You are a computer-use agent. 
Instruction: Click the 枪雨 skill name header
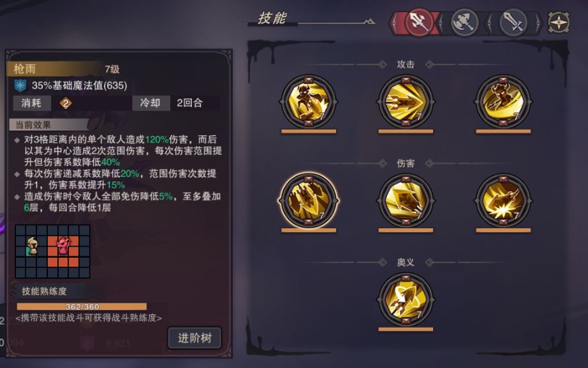pos(25,69)
